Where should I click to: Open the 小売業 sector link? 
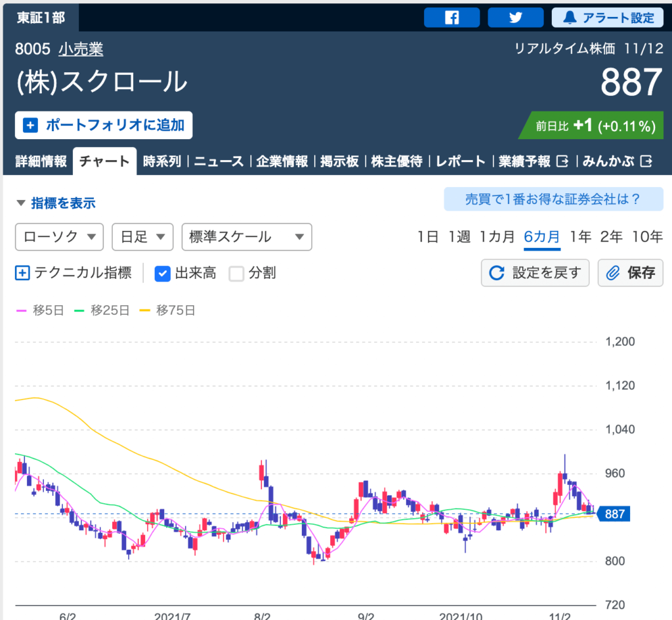coord(81,49)
